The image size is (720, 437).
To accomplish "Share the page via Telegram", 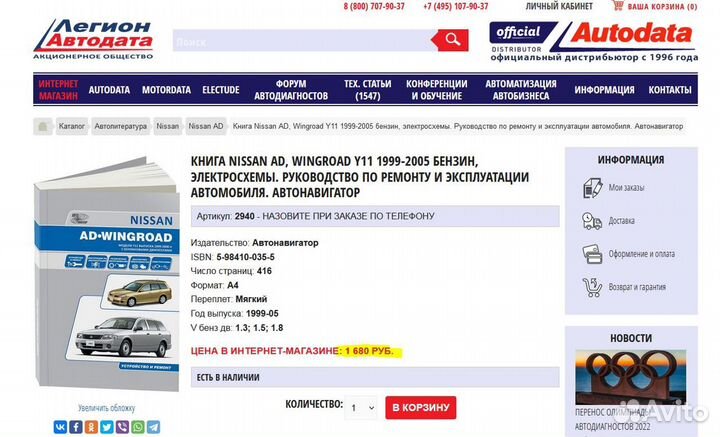I will click(x=153, y=427).
